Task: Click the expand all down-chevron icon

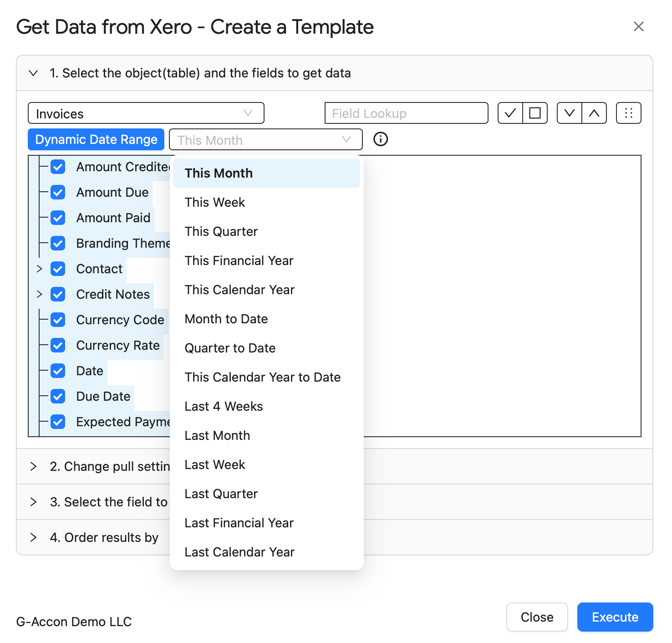Action: point(570,113)
